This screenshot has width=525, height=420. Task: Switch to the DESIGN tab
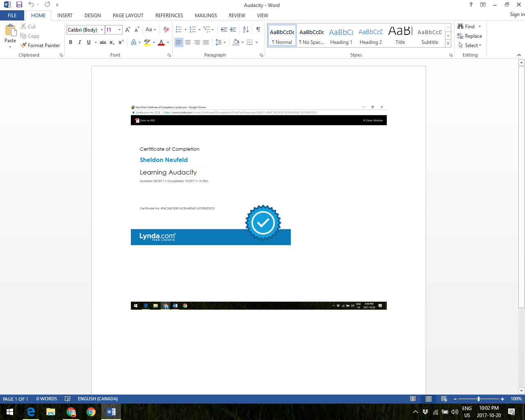click(x=93, y=15)
